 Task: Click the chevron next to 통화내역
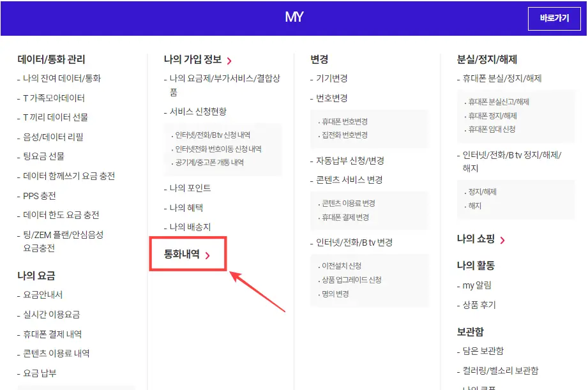click(x=207, y=253)
